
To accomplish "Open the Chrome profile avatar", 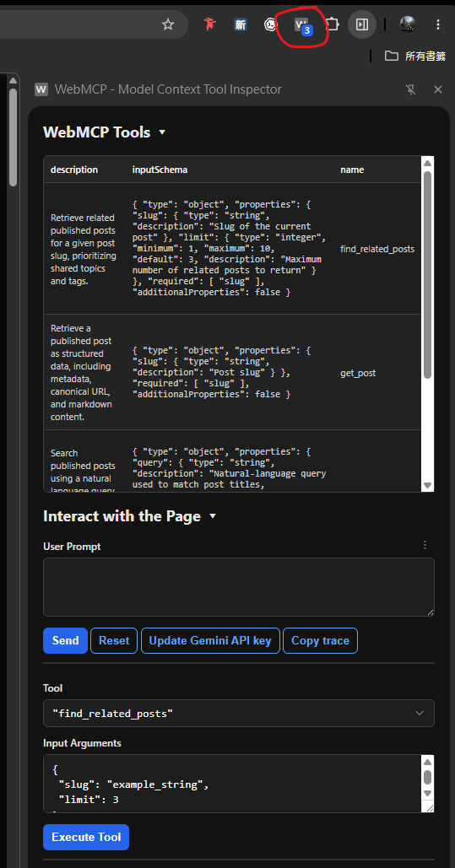I will (x=408, y=24).
